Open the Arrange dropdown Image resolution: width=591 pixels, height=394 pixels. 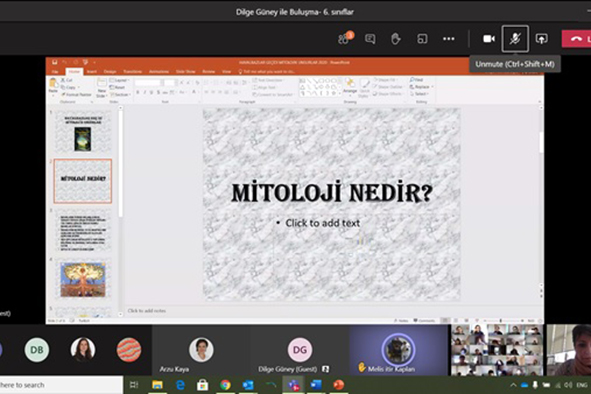coord(350,86)
